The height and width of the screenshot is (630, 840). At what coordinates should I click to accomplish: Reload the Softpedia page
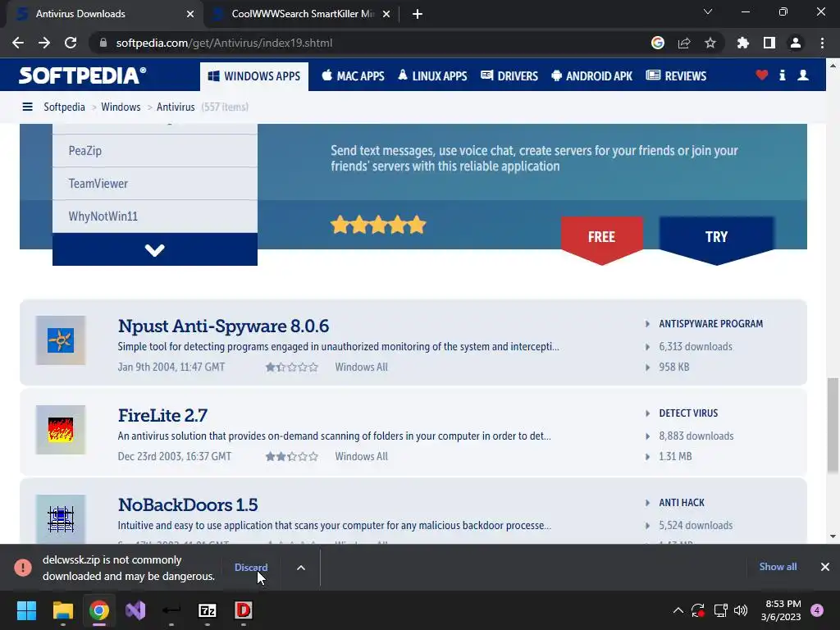pos(71,43)
